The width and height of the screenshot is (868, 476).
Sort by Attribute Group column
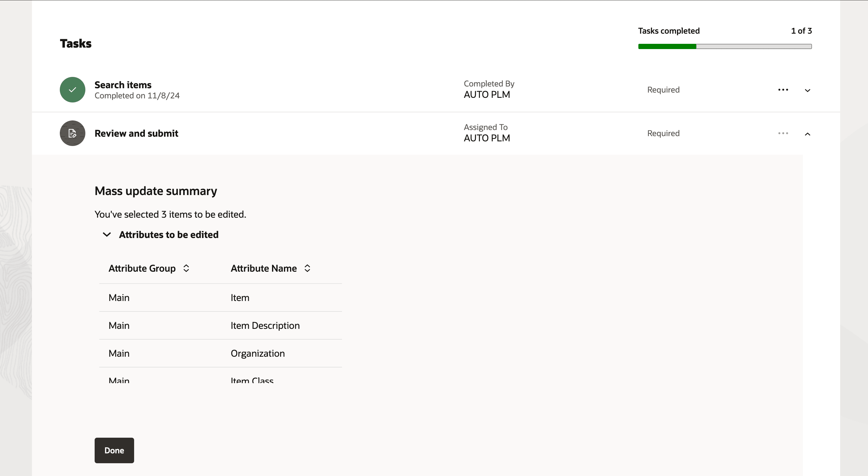click(186, 268)
